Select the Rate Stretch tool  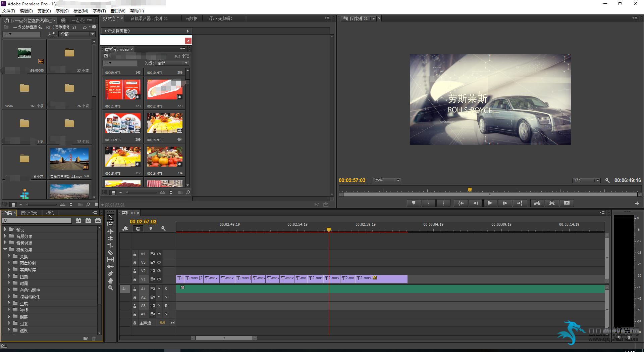(x=110, y=246)
